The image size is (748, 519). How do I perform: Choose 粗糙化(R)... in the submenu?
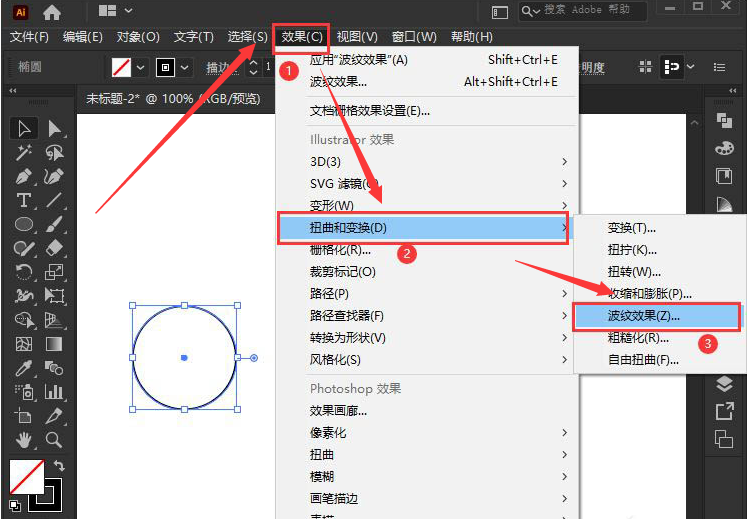[638, 338]
